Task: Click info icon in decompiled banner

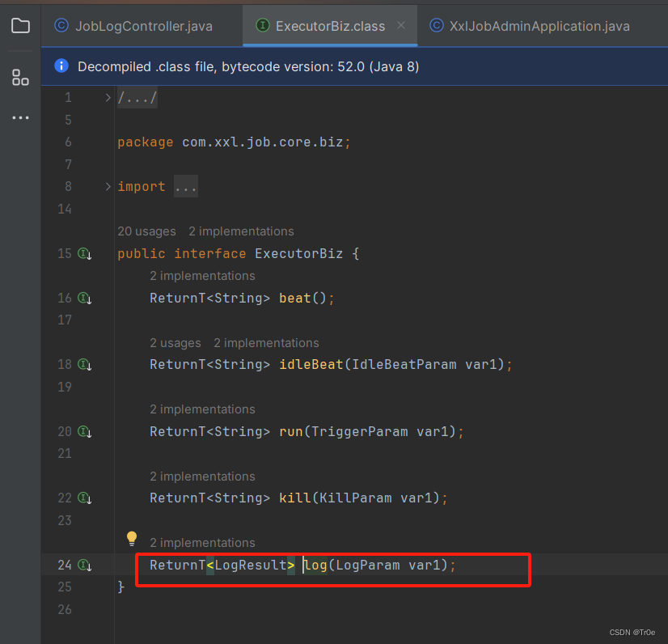Action: tap(61, 66)
